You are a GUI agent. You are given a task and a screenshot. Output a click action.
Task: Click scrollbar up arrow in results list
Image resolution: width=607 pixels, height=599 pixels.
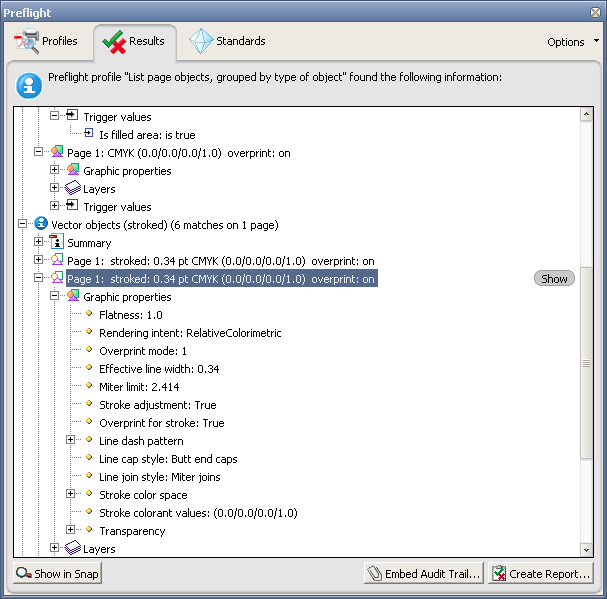[x=586, y=114]
